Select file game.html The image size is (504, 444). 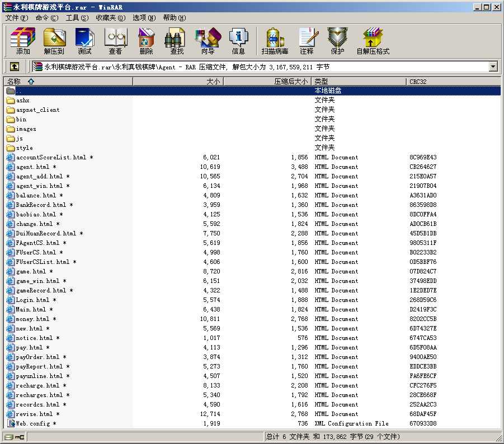(x=31, y=271)
